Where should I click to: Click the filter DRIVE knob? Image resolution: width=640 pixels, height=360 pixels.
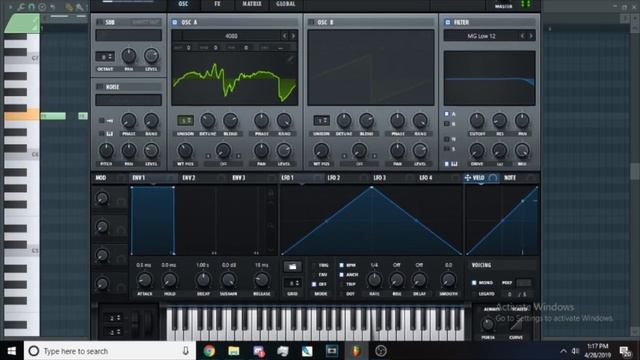(477, 151)
